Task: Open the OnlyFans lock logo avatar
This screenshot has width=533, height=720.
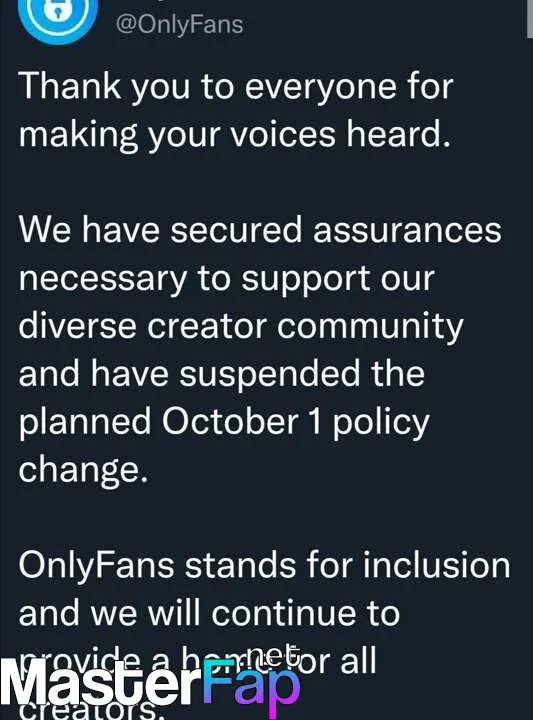Action: (57, 16)
